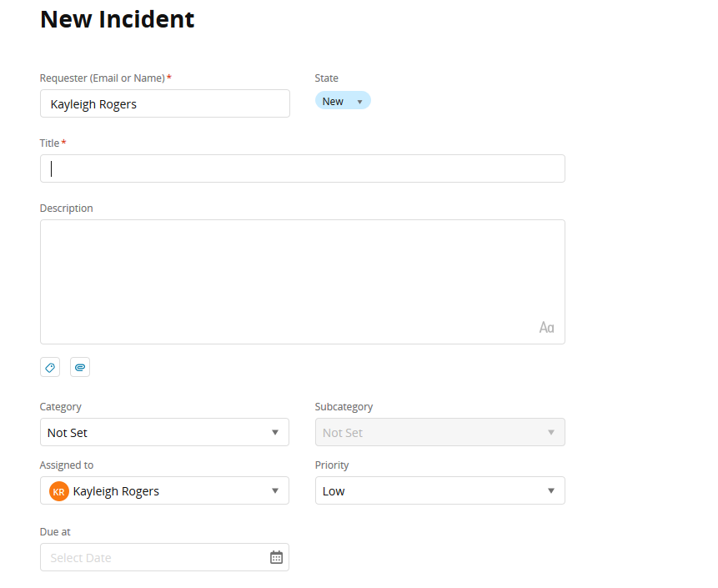Click the Subcategory label text
Image resolution: width=718 pixels, height=588 pixels.
point(344,407)
